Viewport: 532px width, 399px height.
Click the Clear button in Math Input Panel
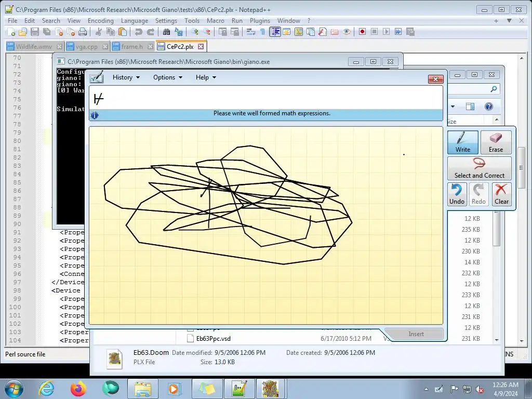pos(501,194)
